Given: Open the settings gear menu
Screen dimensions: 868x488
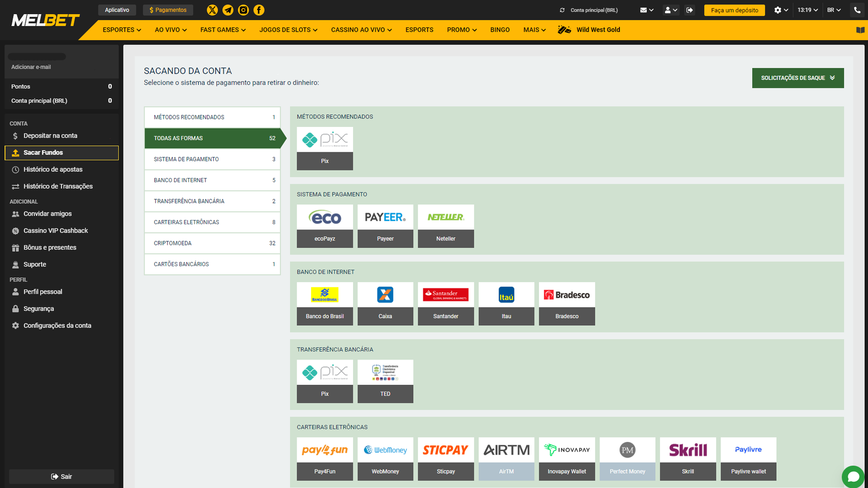Looking at the screenshot, I should 781,10.
